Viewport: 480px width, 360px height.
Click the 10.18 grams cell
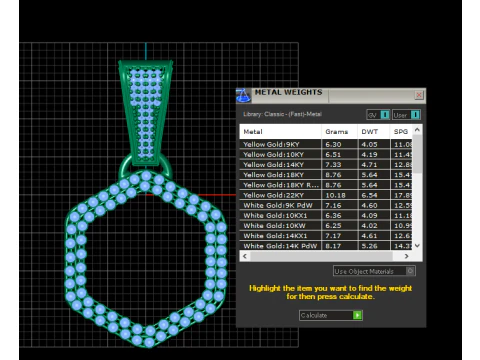pyautogui.click(x=339, y=195)
